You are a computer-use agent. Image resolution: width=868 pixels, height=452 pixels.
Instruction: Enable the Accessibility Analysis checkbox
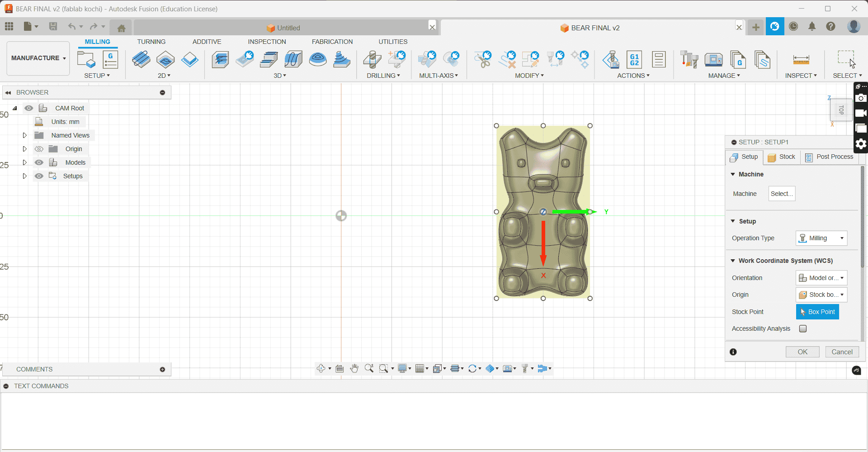(803, 328)
